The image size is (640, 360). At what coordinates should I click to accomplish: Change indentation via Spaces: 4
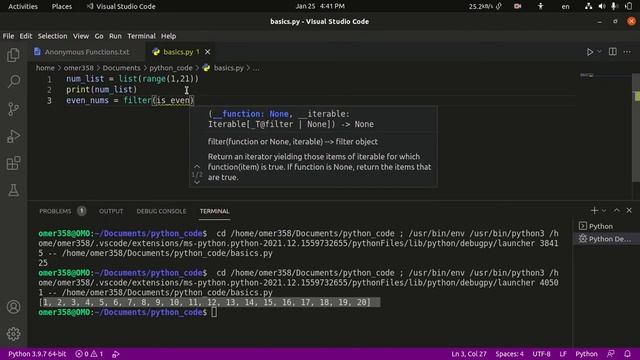coord(509,354)
